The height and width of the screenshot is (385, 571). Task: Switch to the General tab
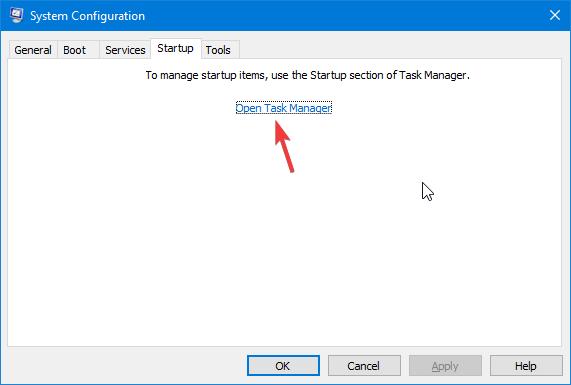click(33, 50)
